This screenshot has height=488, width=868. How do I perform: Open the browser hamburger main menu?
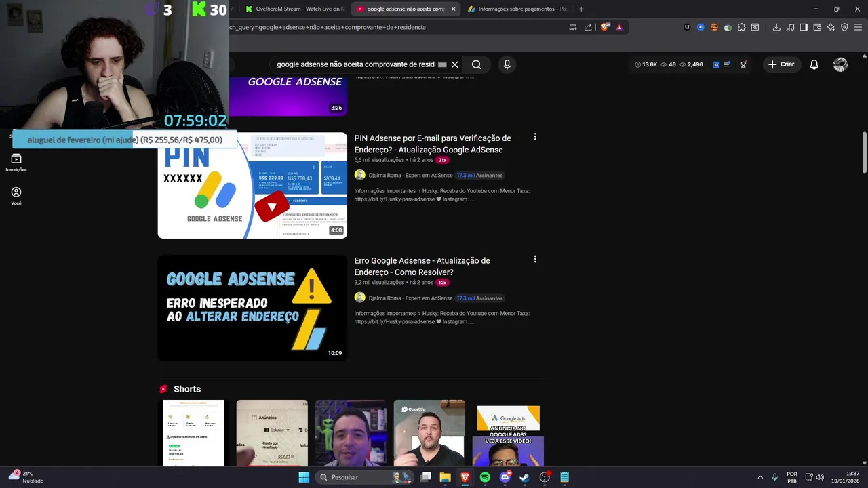[x=858, y=27]
